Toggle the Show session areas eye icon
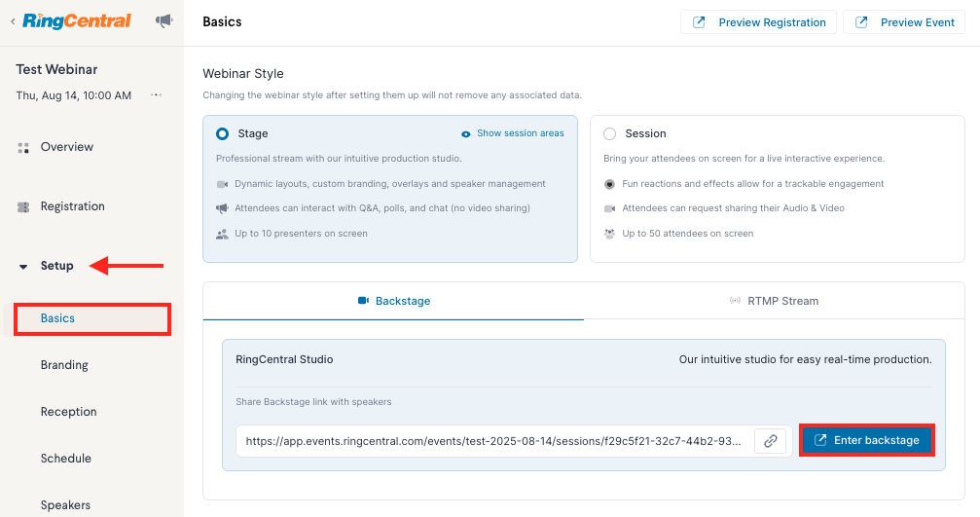The image size is (980, 517). pos(465,133)
